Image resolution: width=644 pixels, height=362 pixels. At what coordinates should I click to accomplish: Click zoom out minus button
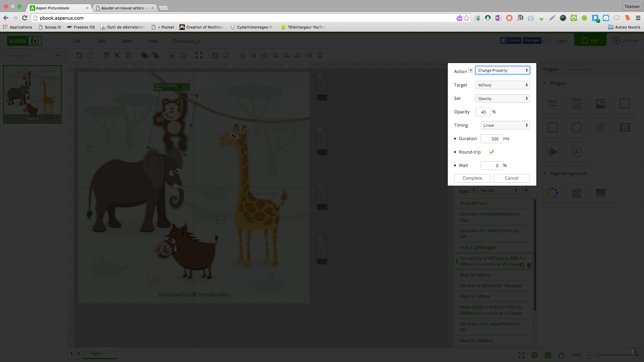tap(589, 355)
